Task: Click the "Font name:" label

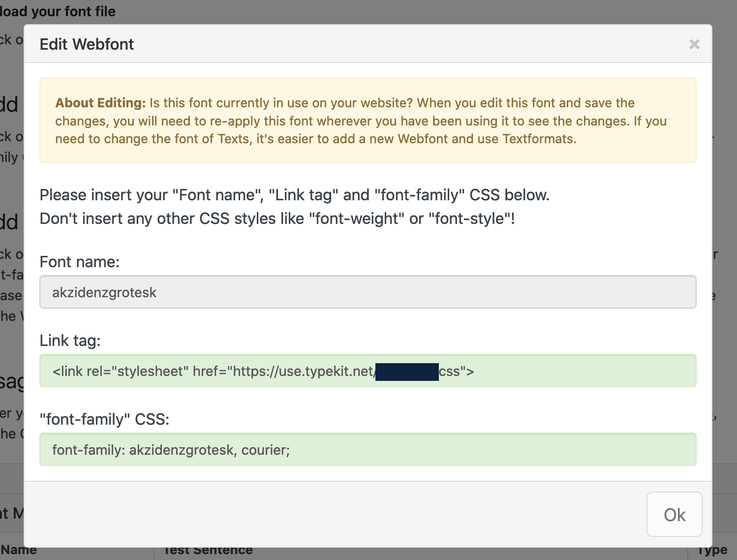Action: coord(80,262)
